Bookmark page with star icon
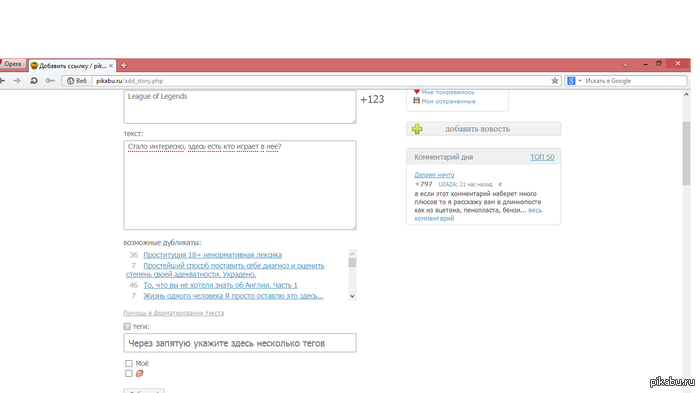The height and width of the screenshot is (393, 700). [x=554, y=81]
